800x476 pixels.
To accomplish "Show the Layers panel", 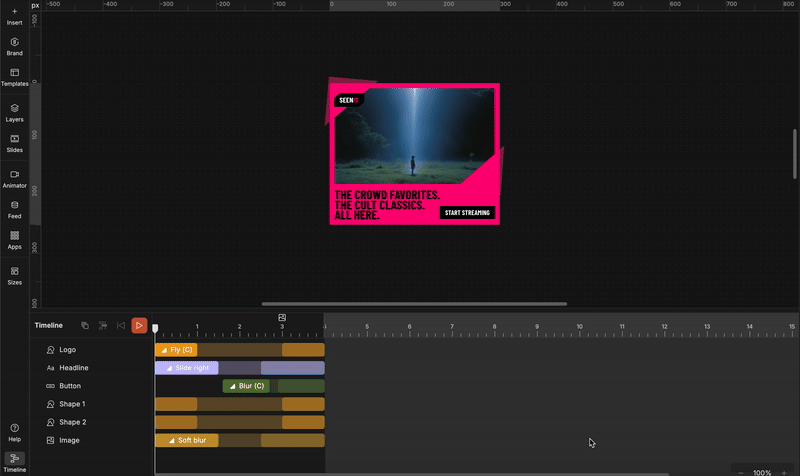I will [14, 112].
